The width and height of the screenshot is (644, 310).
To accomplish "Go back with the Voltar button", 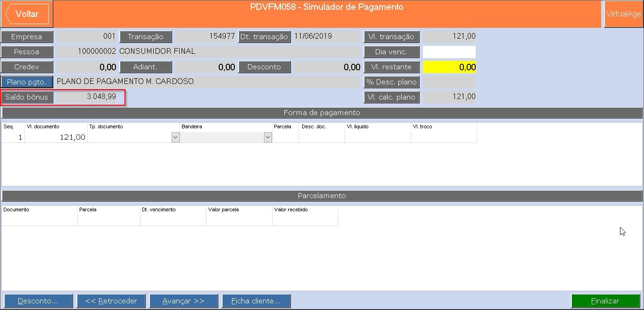I will pos(27,14).
